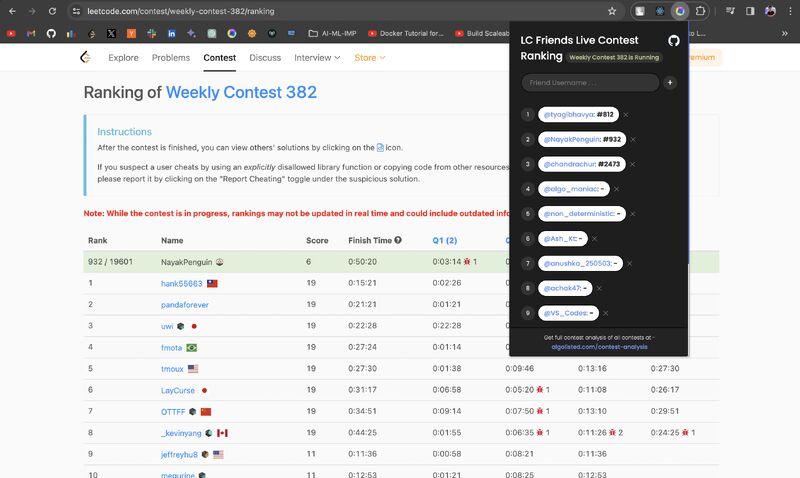
Task: Click the React DevTools extension icon
Action: click(660, 11)
